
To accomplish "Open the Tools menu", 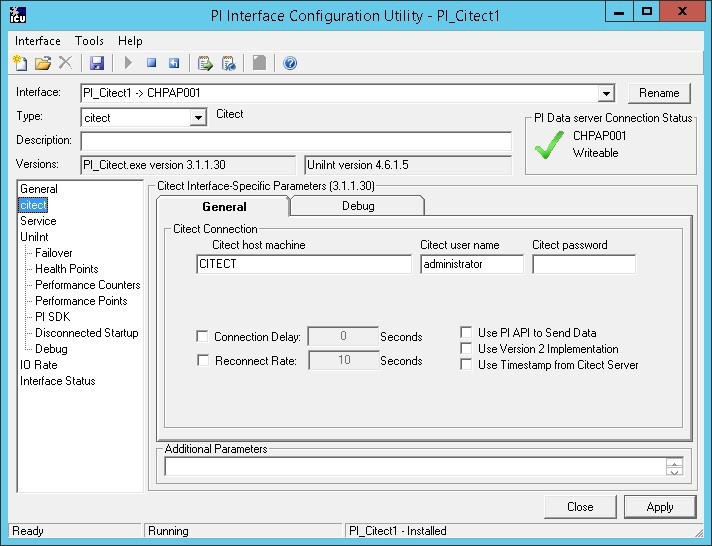I will pyautogui.click(x=89, y=41).
